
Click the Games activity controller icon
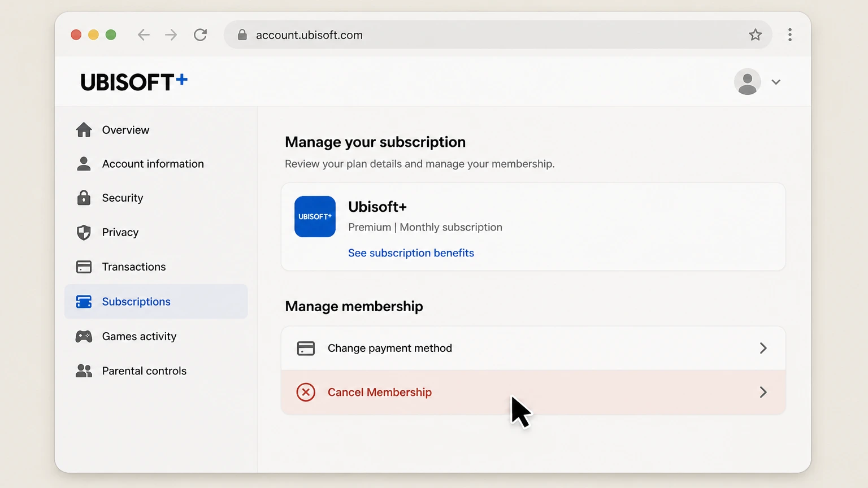[84, 337]
